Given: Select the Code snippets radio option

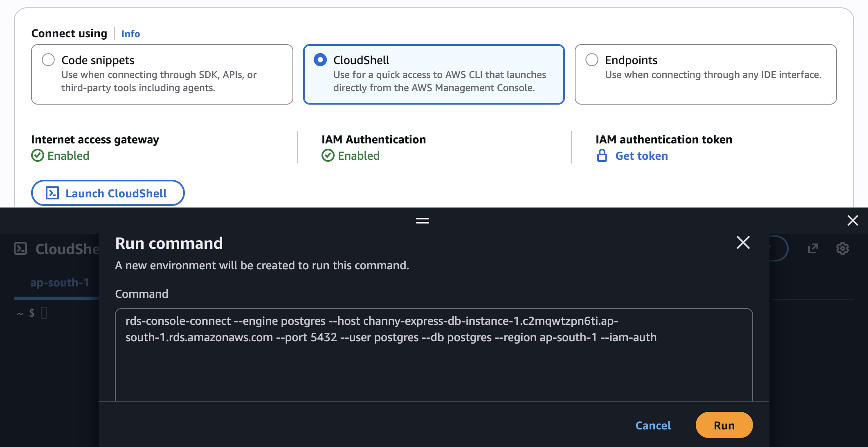Looking at the screenshot, I should [x=48, y=60].
